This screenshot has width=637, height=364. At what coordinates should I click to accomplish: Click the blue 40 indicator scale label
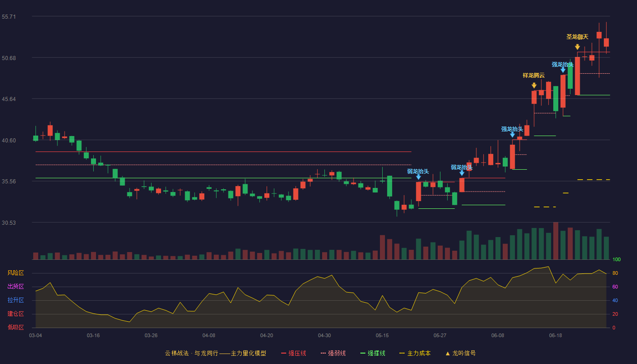point(615,300)
